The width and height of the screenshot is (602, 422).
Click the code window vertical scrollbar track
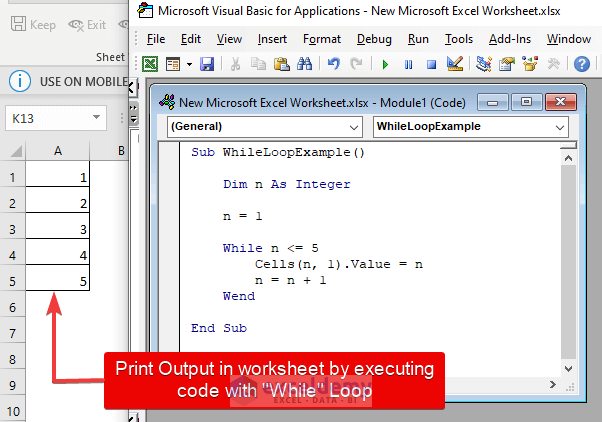(569, 263)
